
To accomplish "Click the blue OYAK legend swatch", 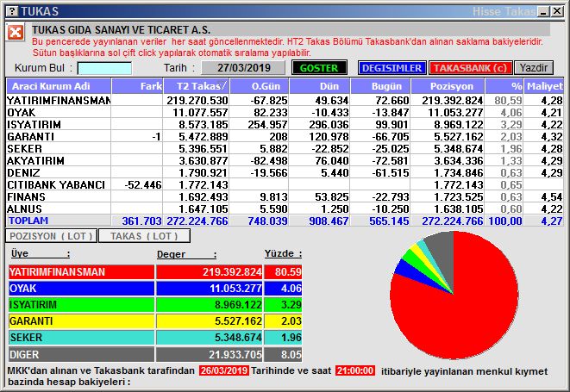I will [81, 289].
